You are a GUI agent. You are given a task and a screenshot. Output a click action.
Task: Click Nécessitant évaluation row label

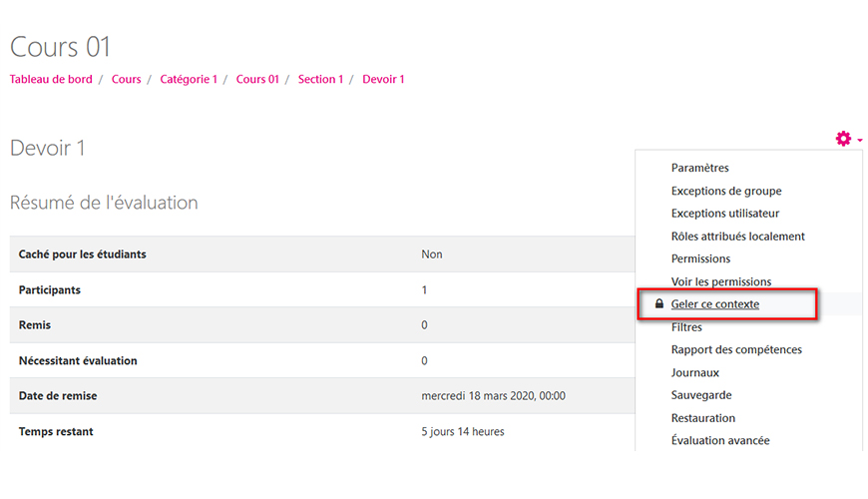78,360
